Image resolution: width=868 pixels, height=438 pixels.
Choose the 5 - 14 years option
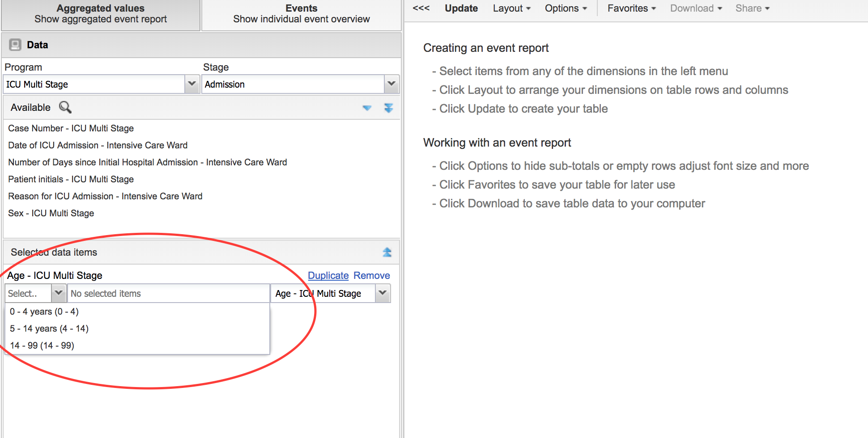49,328
